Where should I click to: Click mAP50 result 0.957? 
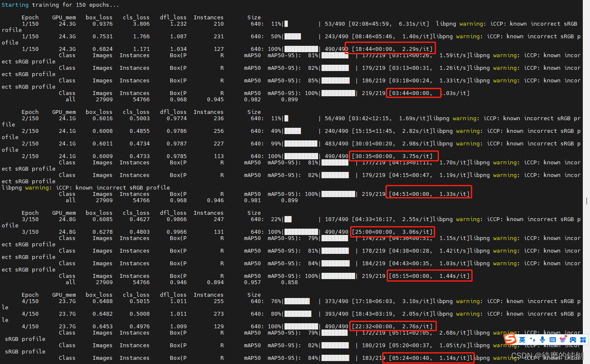[252, 282]
